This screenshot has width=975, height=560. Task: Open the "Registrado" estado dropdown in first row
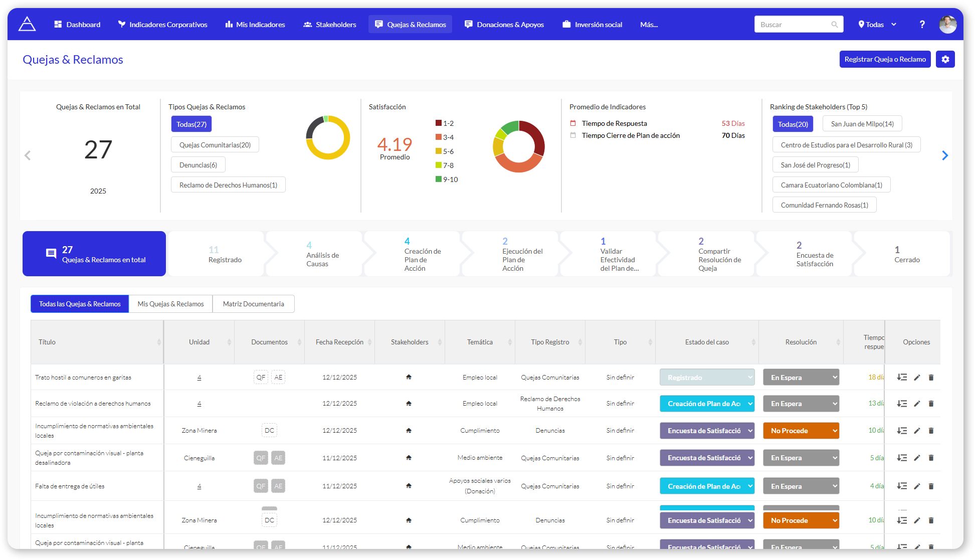point(707,377)
